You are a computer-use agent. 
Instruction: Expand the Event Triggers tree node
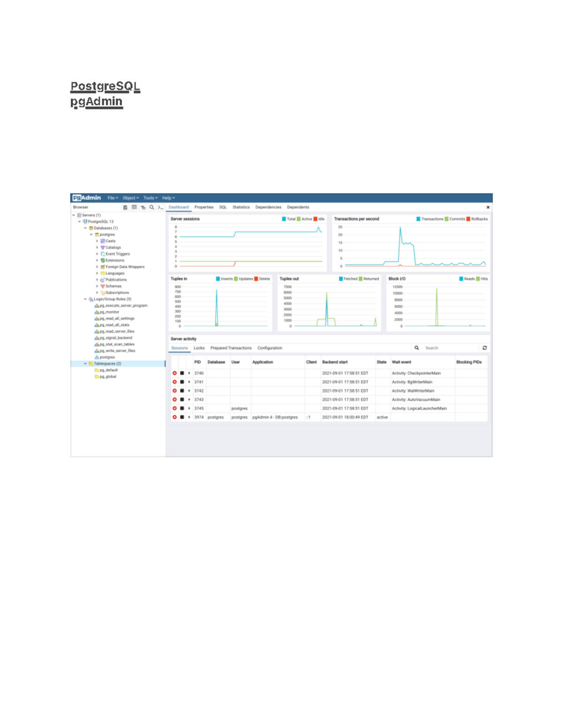click(97, 254)
